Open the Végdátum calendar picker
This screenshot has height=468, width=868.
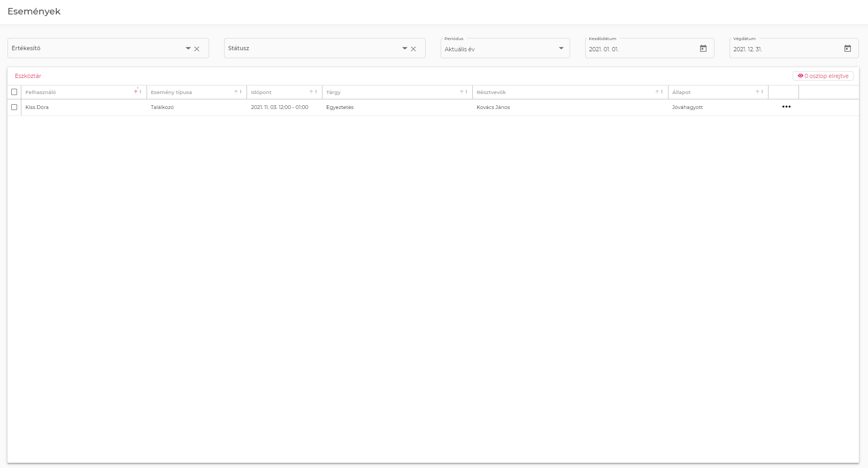[847, 49]
